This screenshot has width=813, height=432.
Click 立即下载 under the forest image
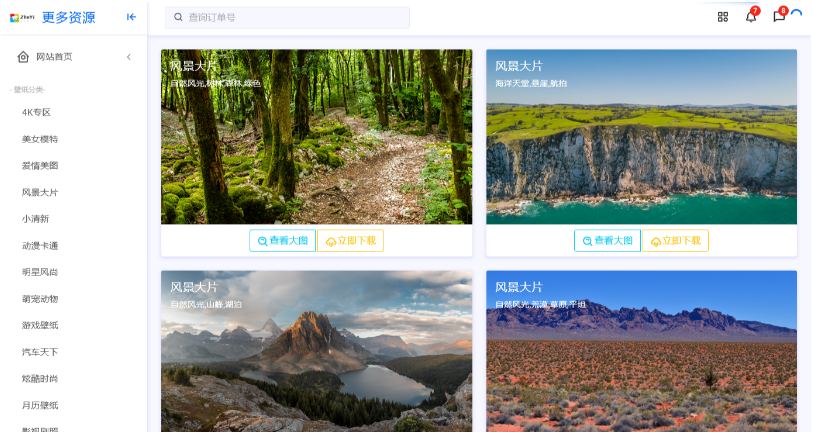point(351,241)
